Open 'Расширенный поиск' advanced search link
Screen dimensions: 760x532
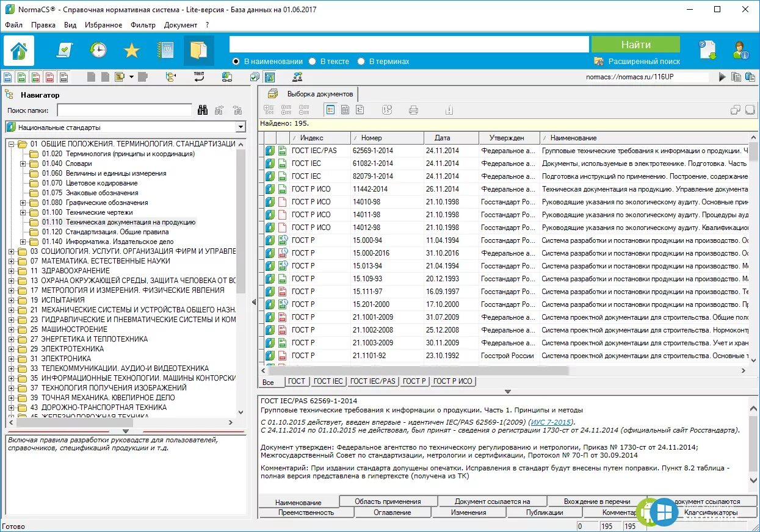pyautogui.click(x=644, y=62)
